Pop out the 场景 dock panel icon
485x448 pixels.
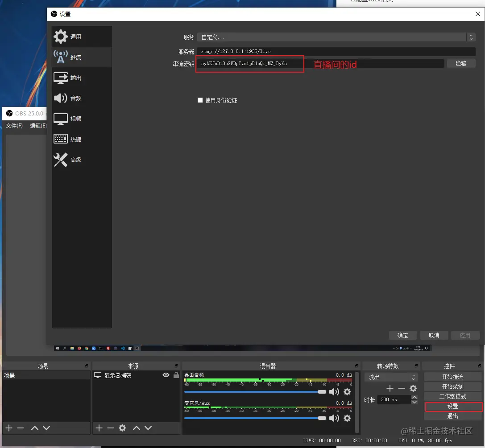(x=87, y=366)
